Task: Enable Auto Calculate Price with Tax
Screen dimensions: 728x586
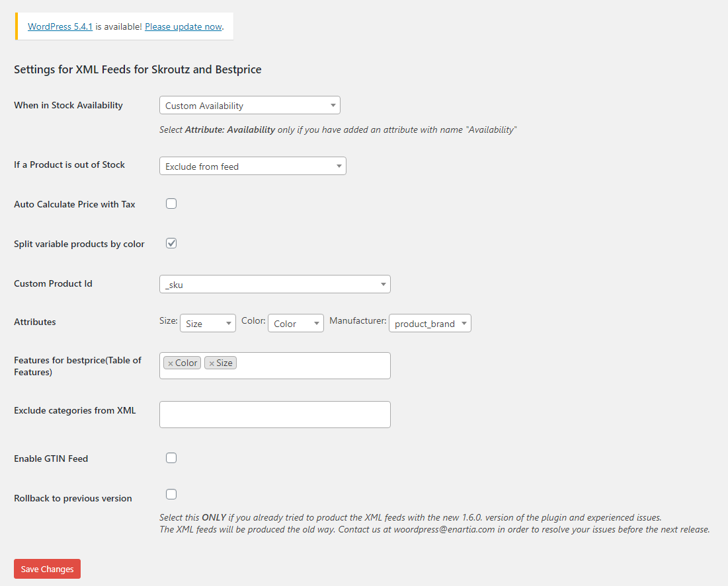Action: click(171, 203)
